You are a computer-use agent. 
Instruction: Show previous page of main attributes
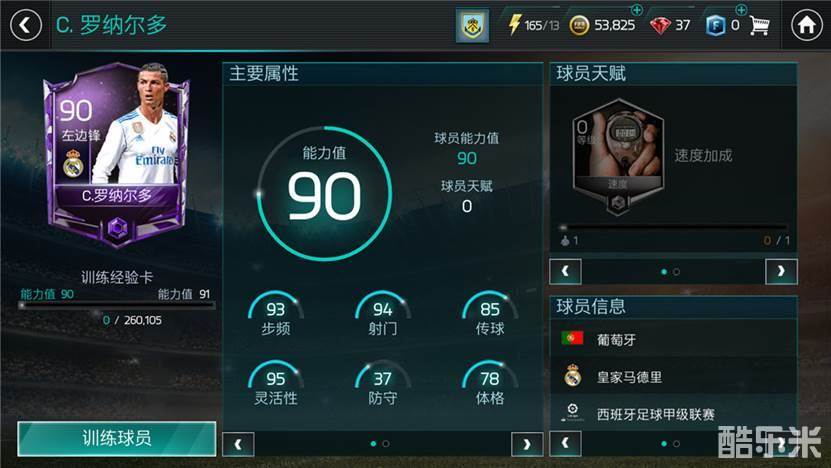(238, 444)
